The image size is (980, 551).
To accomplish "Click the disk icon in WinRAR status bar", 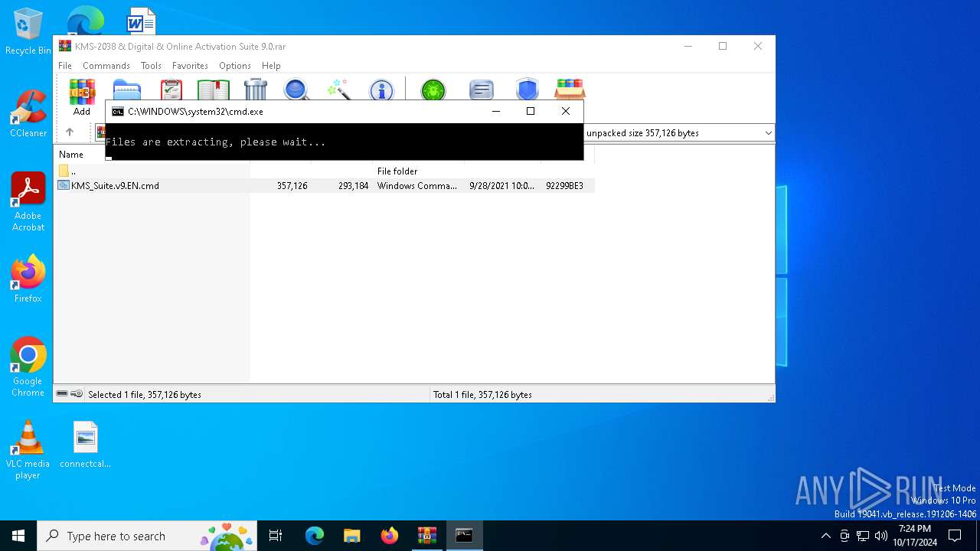I will tap(62, 394).
